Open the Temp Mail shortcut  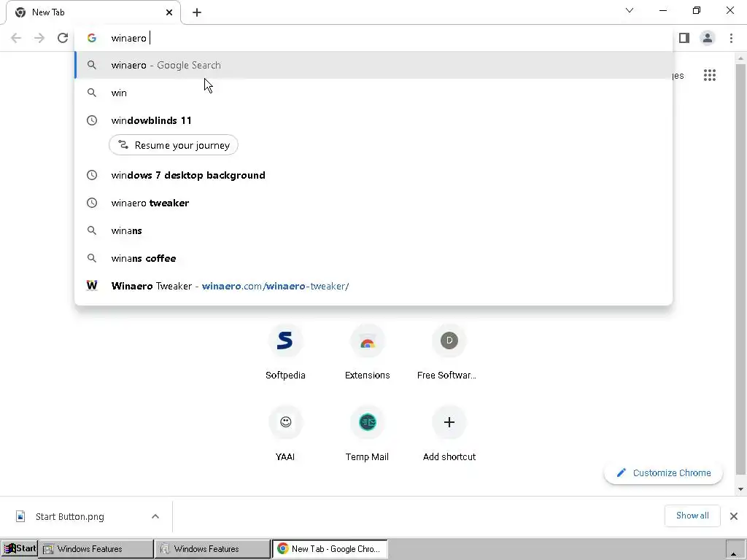[368, 434]
